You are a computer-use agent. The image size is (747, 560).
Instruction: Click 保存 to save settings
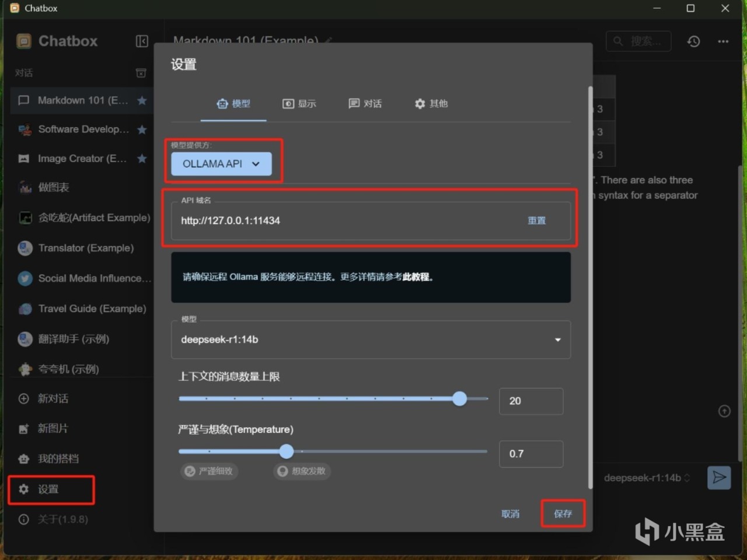(563, 514)
